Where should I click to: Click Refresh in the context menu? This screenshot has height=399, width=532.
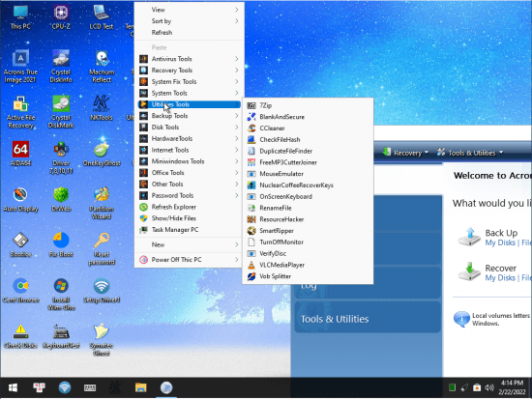[x=189, y=33]
